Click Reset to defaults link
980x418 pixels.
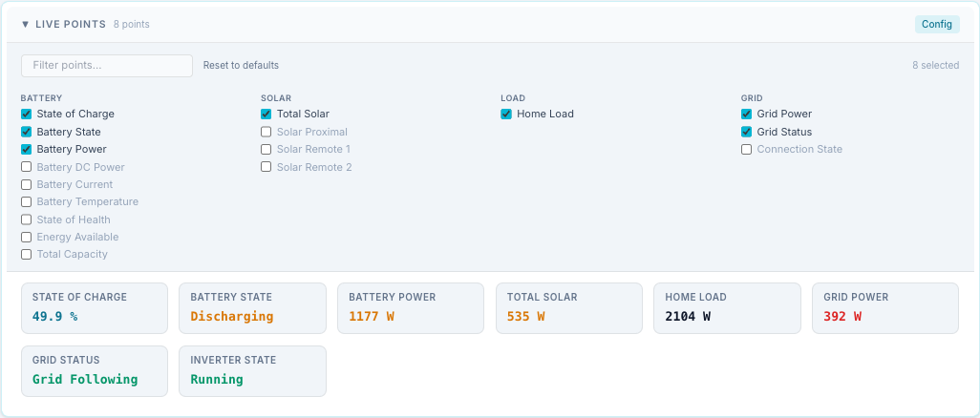242,65
